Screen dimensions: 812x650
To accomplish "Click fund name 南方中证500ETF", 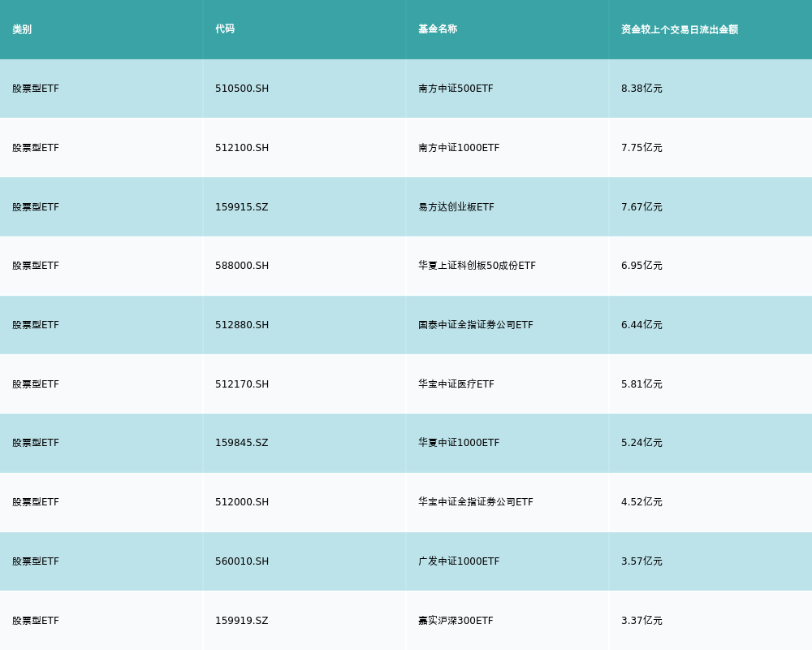I will (456, 89).
